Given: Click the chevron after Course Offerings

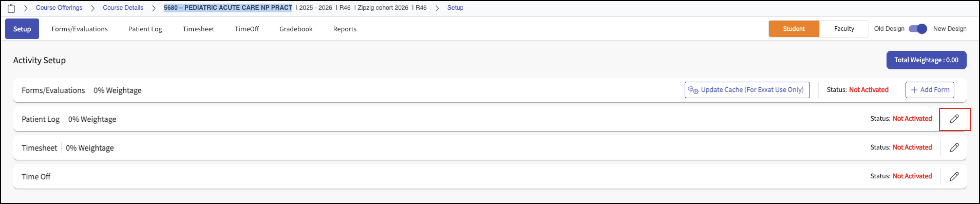Looking at the screenshot, I should [x=92, y=8].
